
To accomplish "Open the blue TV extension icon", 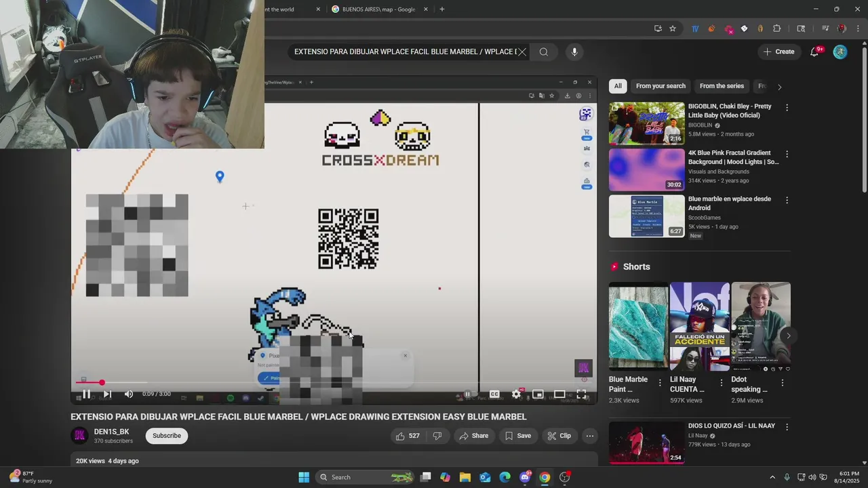I will point(695,28).
